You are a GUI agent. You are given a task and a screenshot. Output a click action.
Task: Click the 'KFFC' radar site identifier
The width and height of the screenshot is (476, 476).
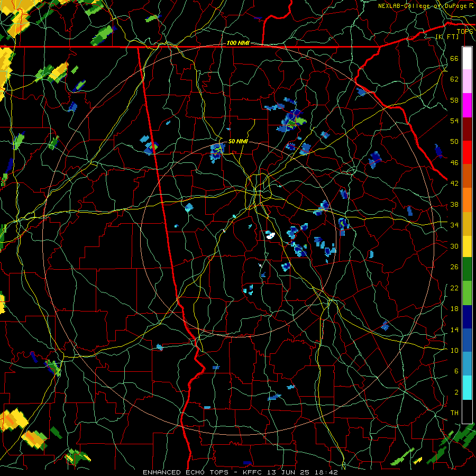(254, 472)
